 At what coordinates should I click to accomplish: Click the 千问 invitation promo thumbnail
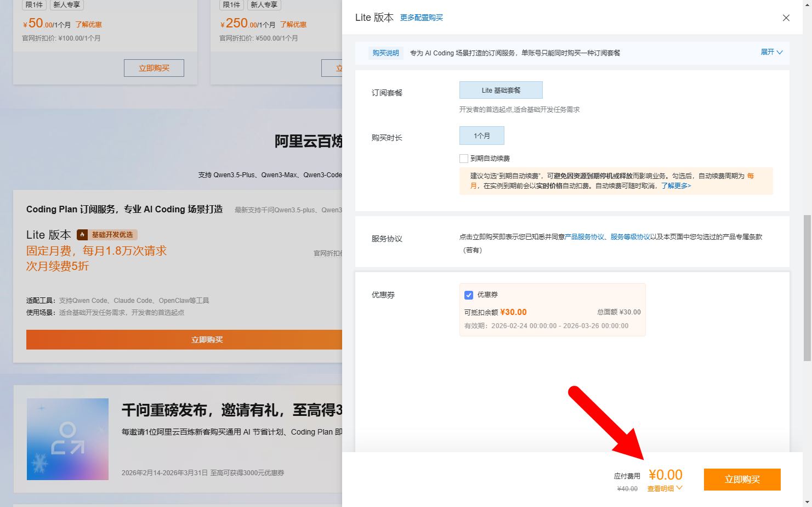[67, 439]
